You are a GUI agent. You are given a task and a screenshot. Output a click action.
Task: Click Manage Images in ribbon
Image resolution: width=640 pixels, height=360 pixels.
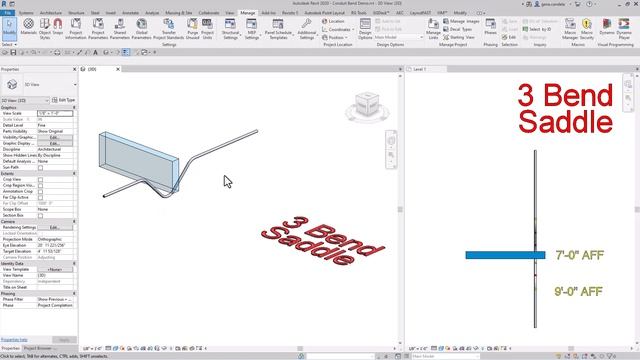pos(461,21)
